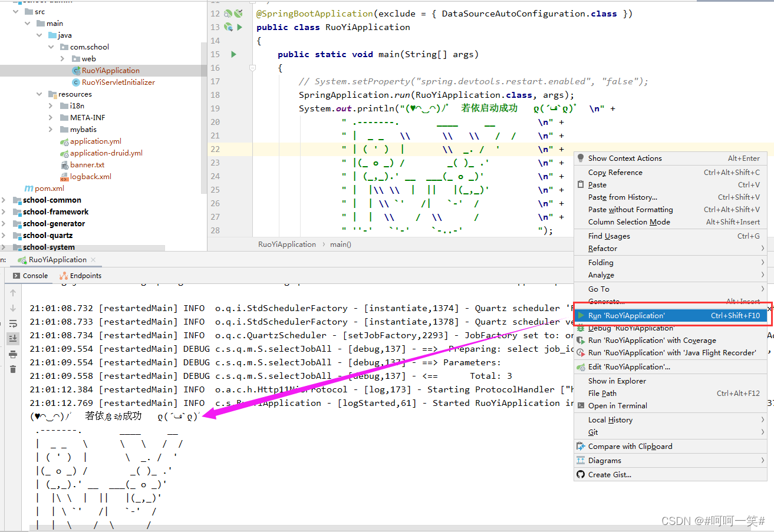Viewport: 774px width, 532px height.
Task: Click the Java Flight Recorder run icon
Action: (x=581, y=353)
